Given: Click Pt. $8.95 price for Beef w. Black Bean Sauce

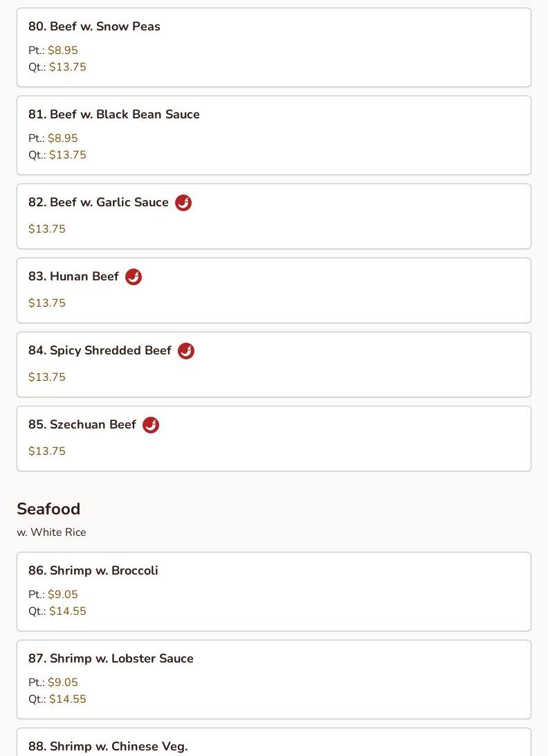Looking at the screenshot, I should tap(53, 138).
